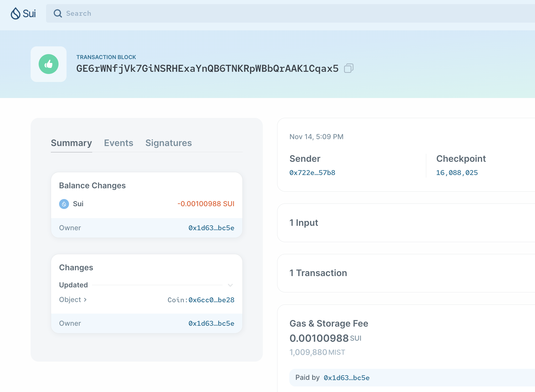The width and height of the screenshot is (535, 392).
Task: Copy the transaction block digest
Action: [349, 68]
